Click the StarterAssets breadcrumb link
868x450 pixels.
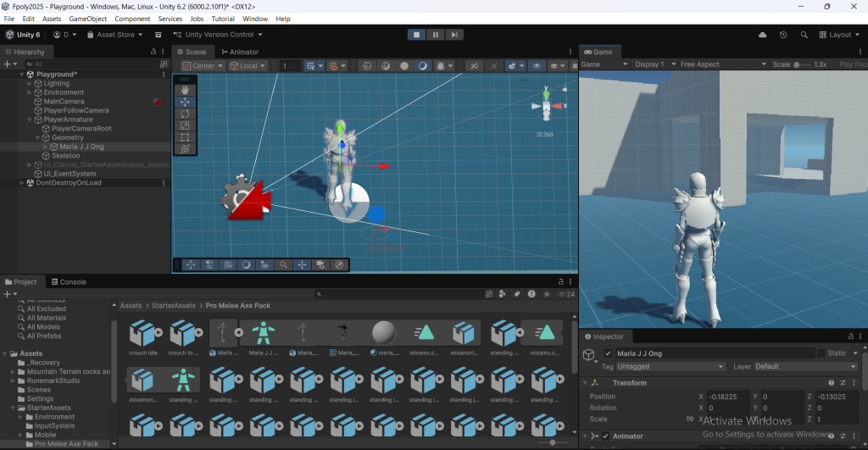pyautogui.click(x=172, y=305)
